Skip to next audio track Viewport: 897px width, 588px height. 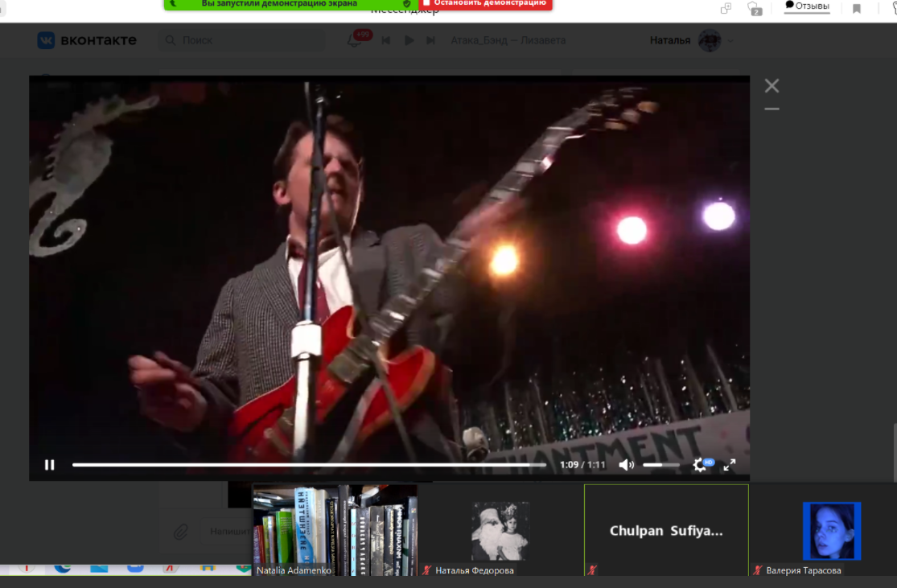[430, 40]
